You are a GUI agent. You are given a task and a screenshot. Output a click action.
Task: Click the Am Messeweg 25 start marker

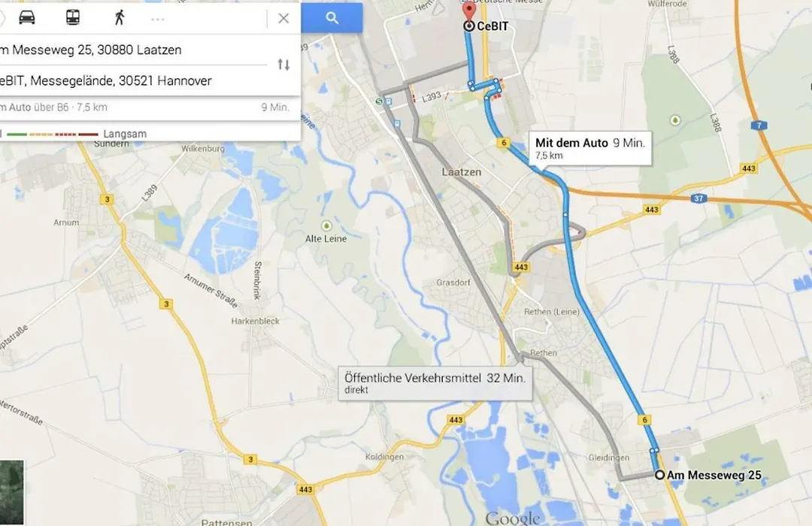pyautogui.click(x=659, y=475)
